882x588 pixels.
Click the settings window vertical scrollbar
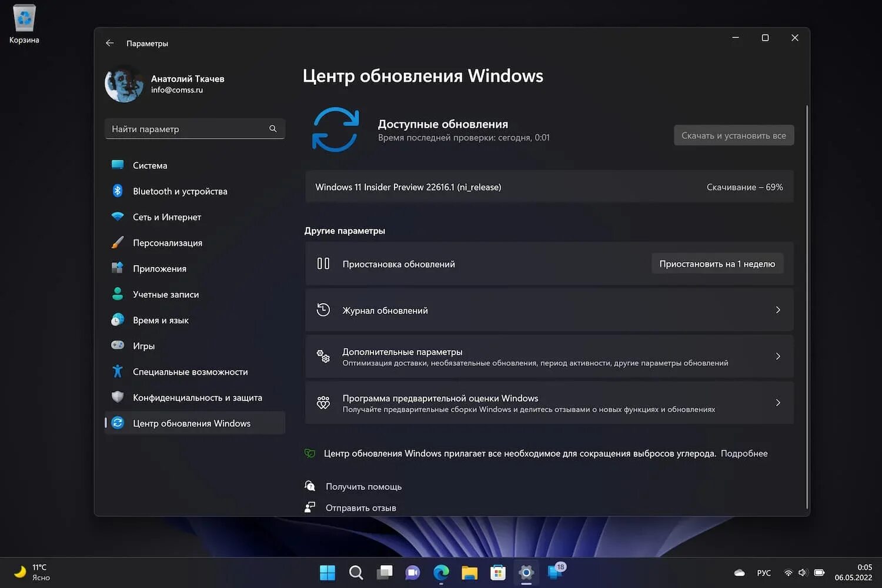[807, 306]
